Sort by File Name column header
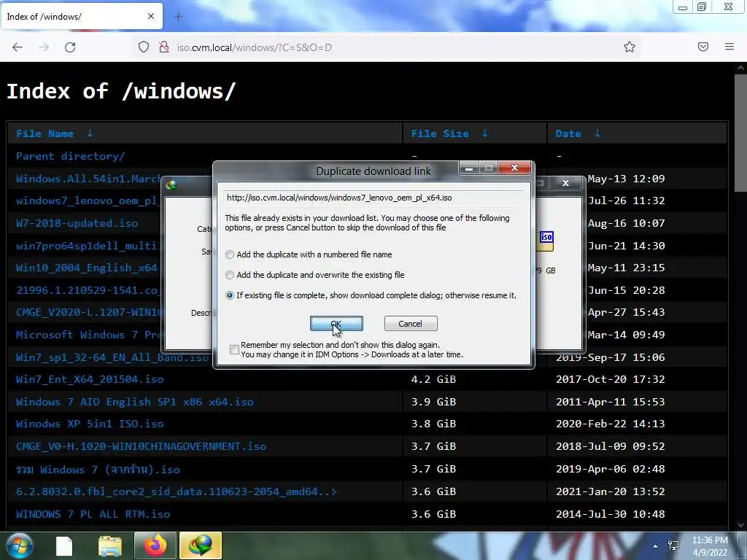 [x=44, y=134]
